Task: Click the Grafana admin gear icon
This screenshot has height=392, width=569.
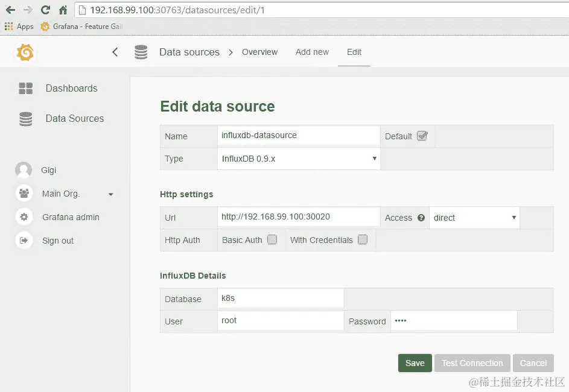Action: point(24,217)
